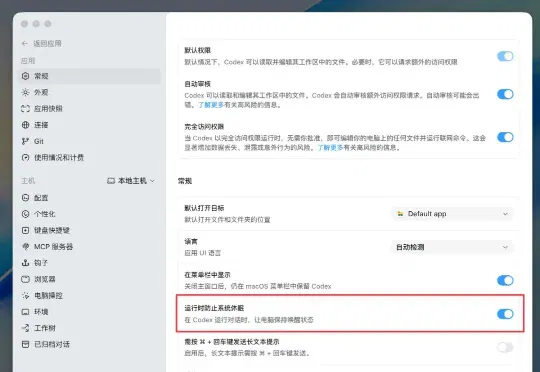Click the 外观 sun icon
This screenshot has width=540, height=372.
pos(25,92)
